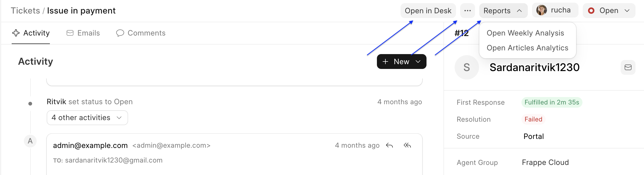The image size is (644, 175).
Task: Switch to the Comments tab
Action: 141,33
